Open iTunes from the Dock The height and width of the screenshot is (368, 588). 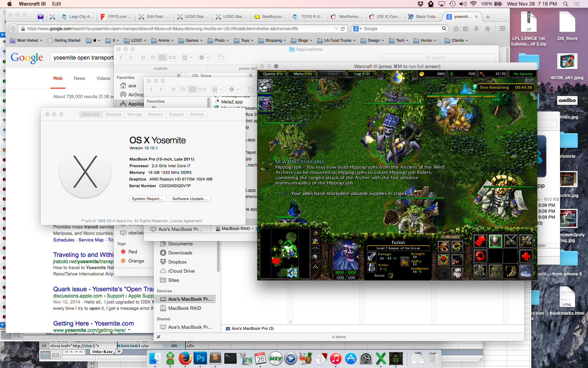336,358
